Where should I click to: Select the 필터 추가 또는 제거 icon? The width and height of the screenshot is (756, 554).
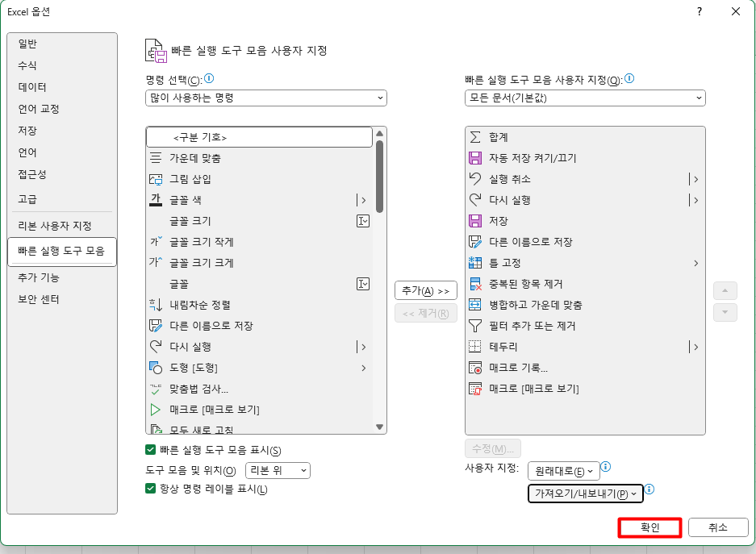coord(475,326)
